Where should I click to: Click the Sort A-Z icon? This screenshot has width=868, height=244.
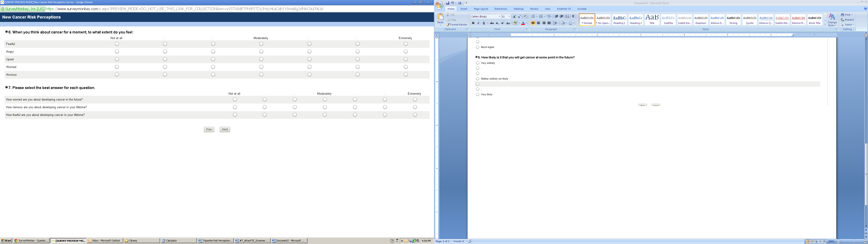pyautogui.click(x=567, y=16)
